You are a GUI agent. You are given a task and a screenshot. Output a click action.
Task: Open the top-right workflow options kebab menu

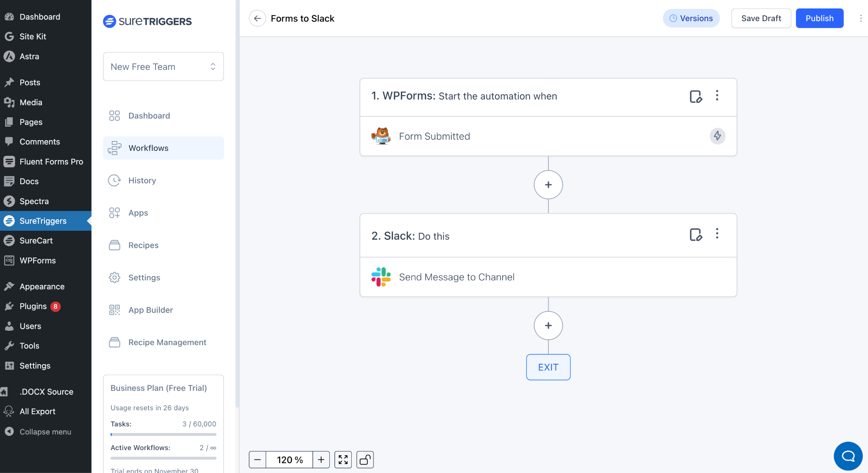pos(861,18)
